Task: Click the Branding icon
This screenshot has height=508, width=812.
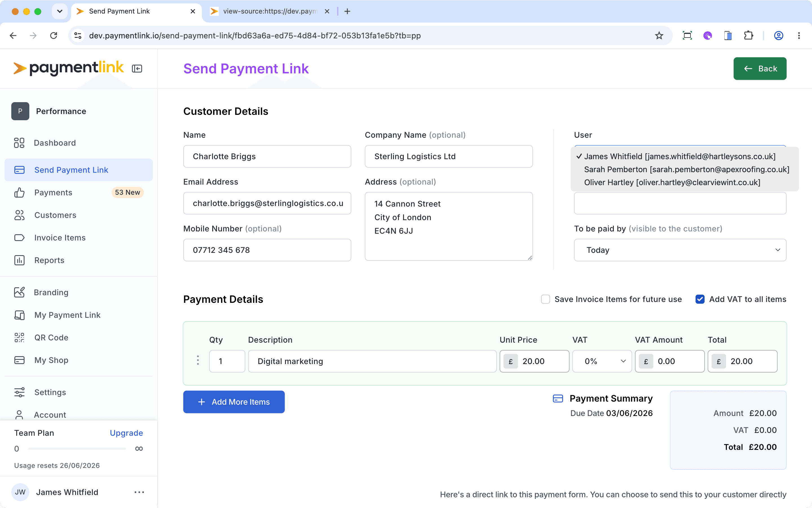Action: coord(19,292)
